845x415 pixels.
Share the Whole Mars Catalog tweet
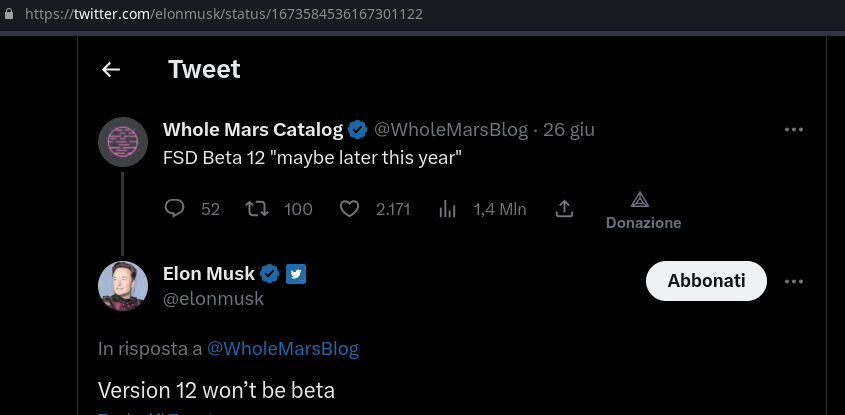pyautogui.click(x=564, y=209)
